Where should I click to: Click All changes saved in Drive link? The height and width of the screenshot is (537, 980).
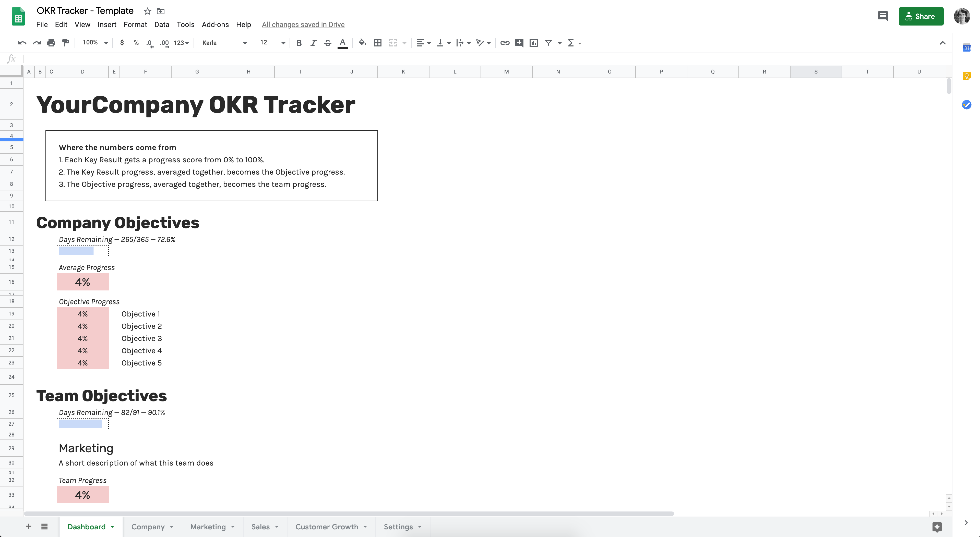pos(303,24)
